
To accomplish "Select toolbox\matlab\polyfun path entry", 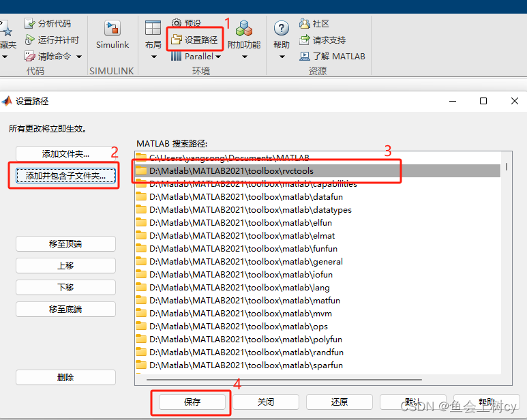I will point(318,339).
